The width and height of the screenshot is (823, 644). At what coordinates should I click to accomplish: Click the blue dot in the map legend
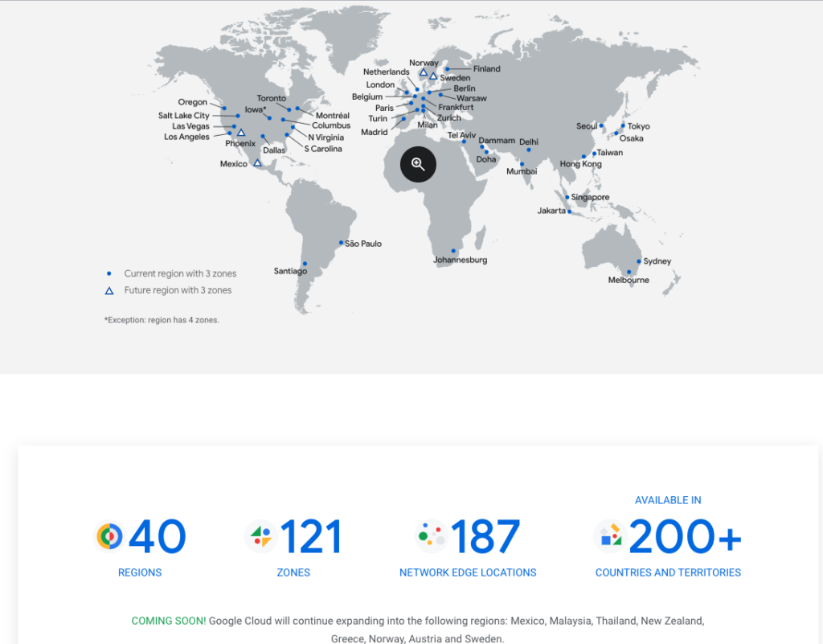[x=109, y=273]
